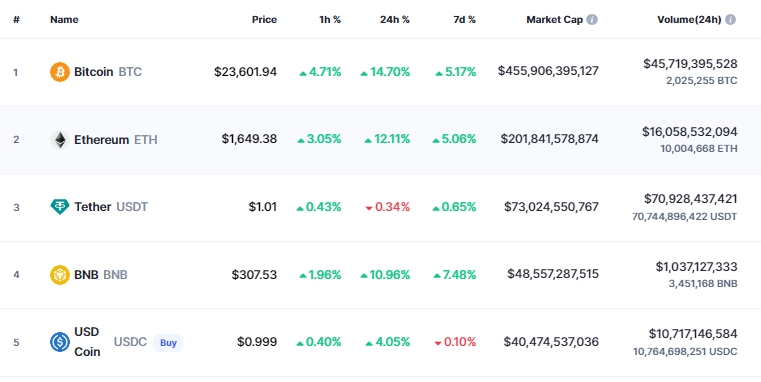Screen dimensions: 761x382
Task: Click the Buy button next to USDC
Action: [168, 343]
